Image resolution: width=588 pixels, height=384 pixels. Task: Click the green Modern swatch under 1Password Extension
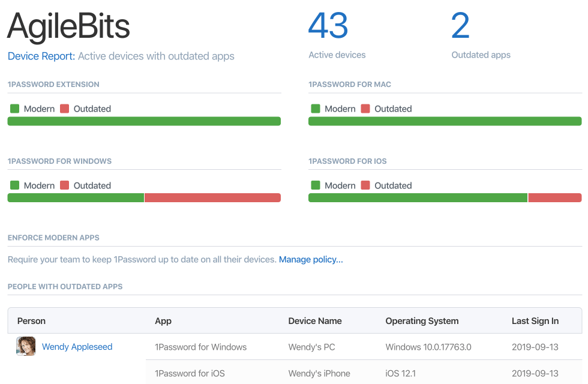(14, 109)
